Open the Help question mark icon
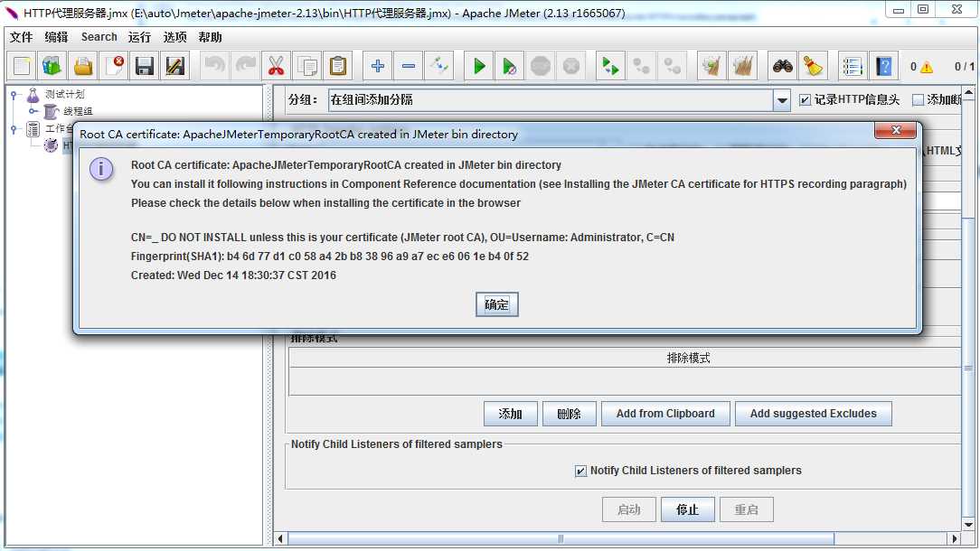Viewport: 980px width, 551px height. (x=884, y=66)
